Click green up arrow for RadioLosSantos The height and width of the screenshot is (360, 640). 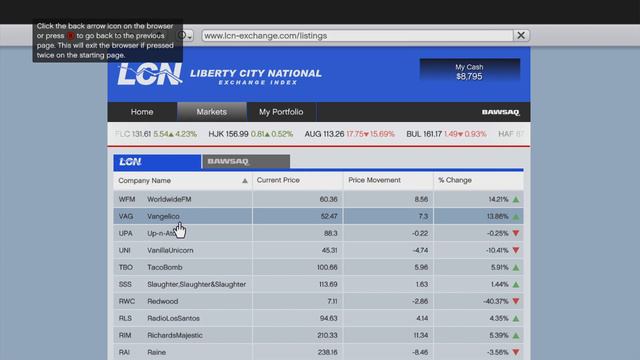click(x=516, y=318)
